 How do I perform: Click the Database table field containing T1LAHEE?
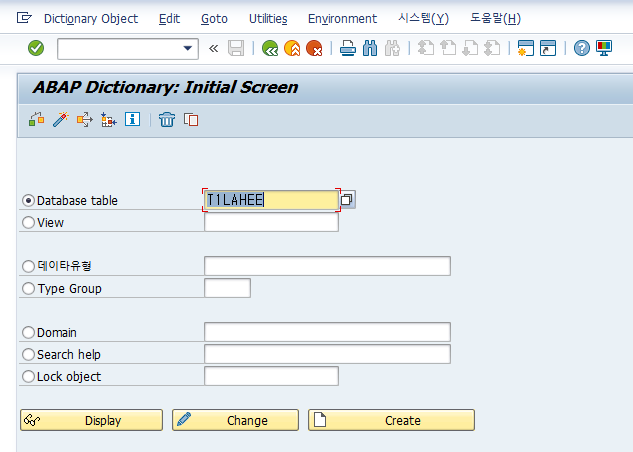point(271,200)
